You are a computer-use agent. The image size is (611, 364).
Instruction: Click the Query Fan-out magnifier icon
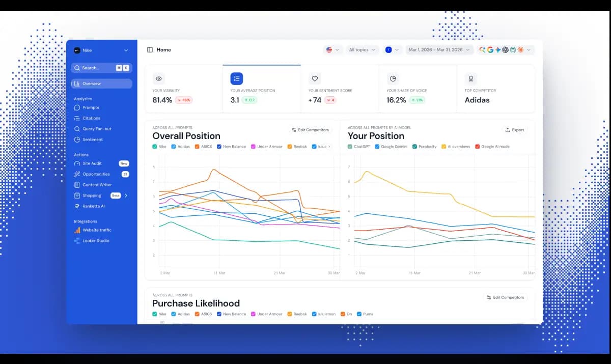click(77, 129)
